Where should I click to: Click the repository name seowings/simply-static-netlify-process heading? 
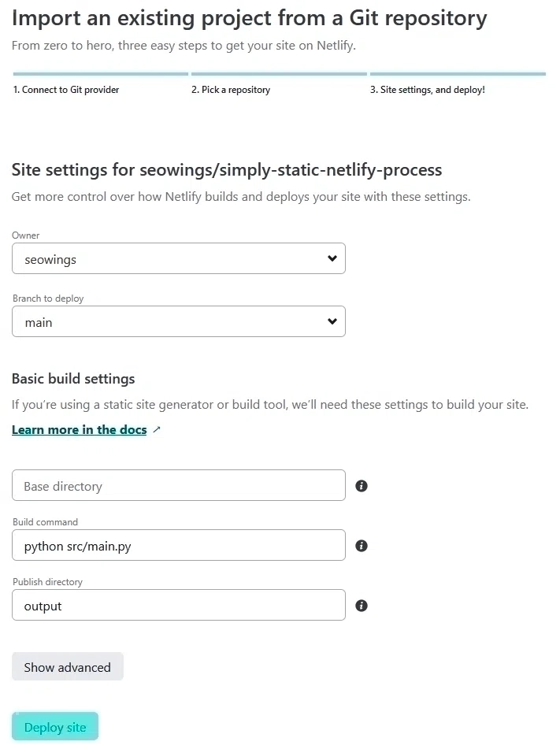pos(224,169)
